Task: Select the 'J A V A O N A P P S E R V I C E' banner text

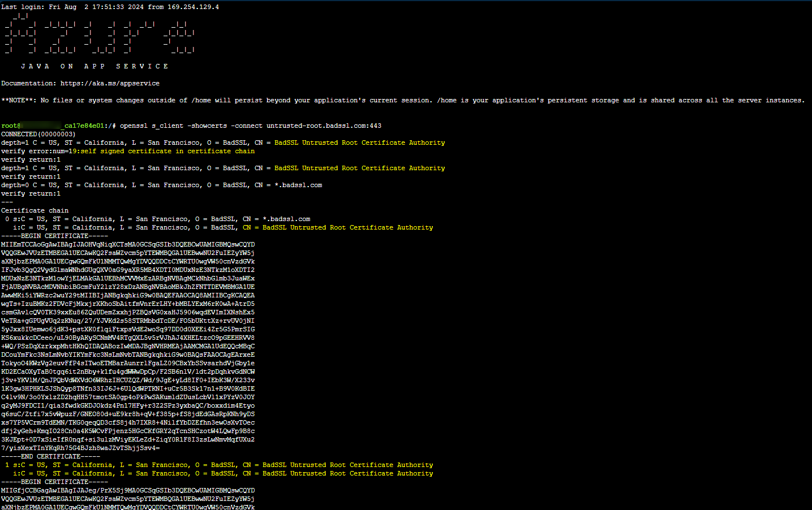Action: (x=94, y=66)
